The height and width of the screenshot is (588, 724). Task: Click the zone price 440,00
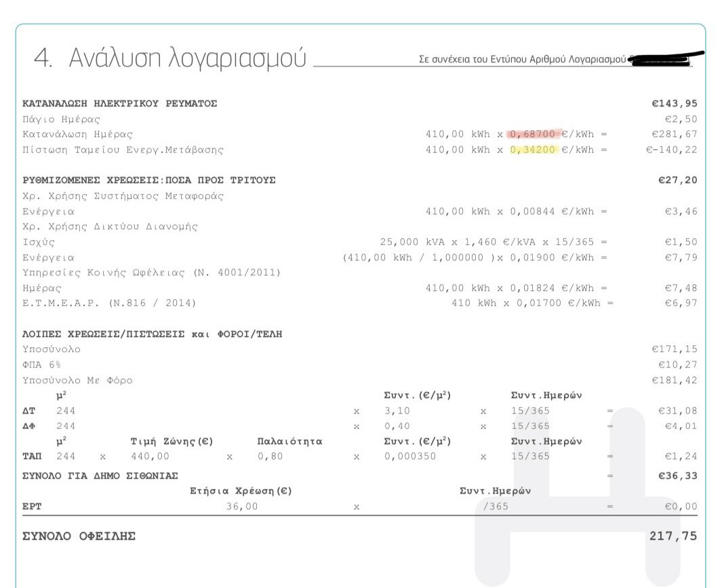pos(150,456)
